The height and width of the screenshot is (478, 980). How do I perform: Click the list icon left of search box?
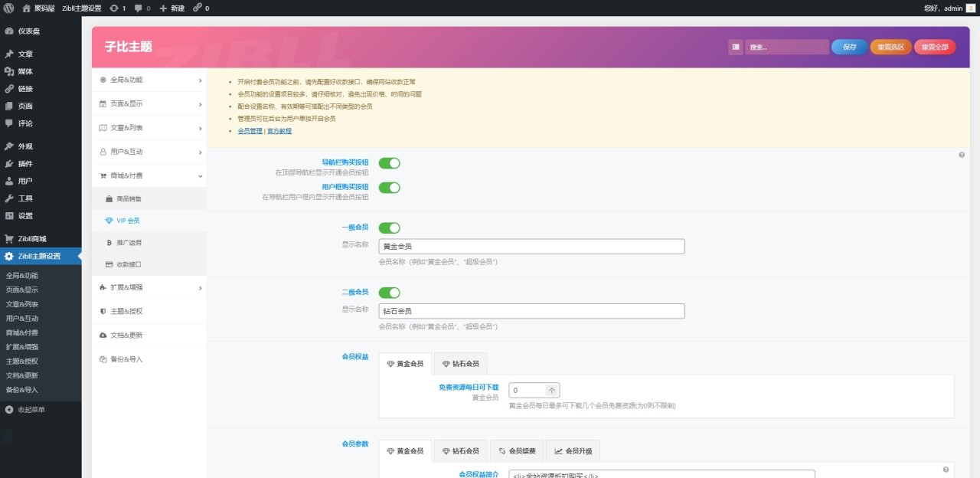(x=736, y=47)
